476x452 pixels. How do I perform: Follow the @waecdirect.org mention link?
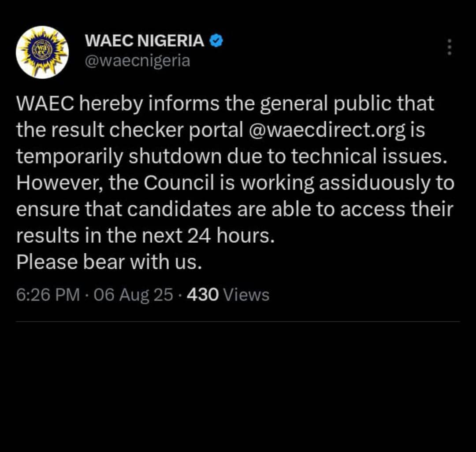(x=327, y=130)
